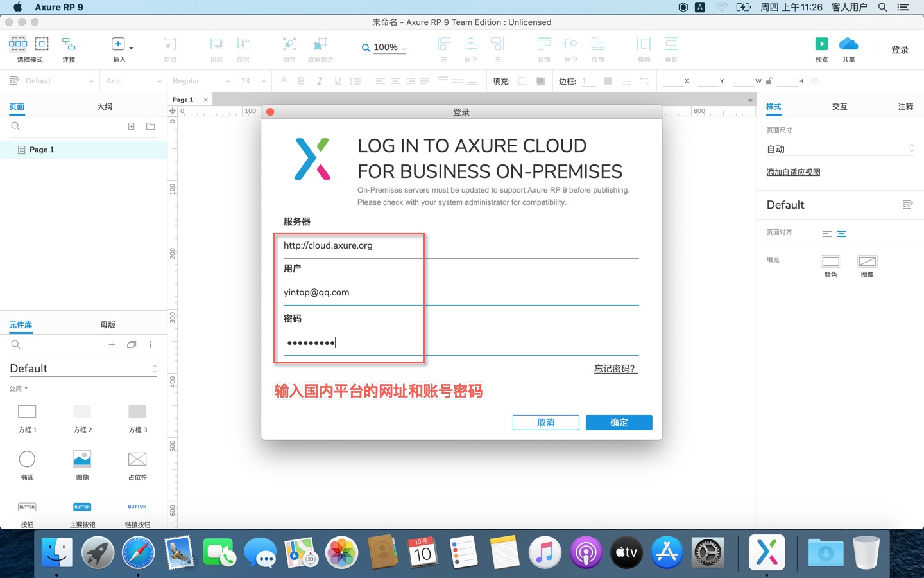This screenshot has width=924, height=578.
Task: Click the 边框 border color swatch
Action: tap(608, 81)
